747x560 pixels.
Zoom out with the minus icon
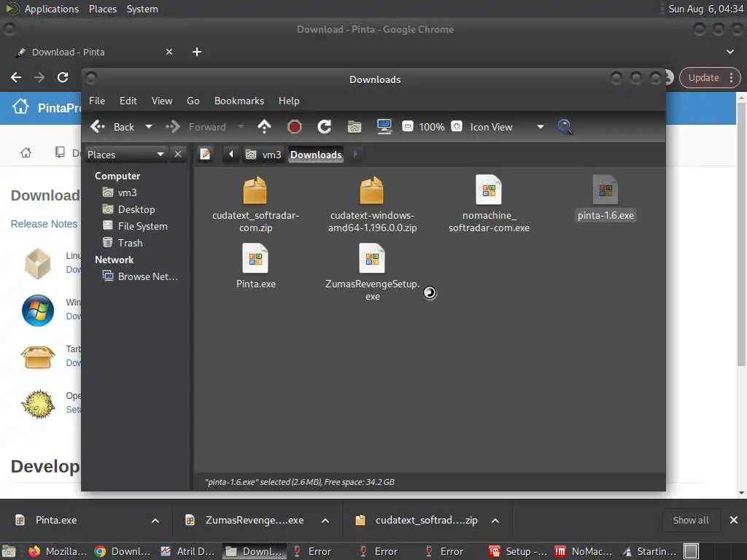[407, 126]
